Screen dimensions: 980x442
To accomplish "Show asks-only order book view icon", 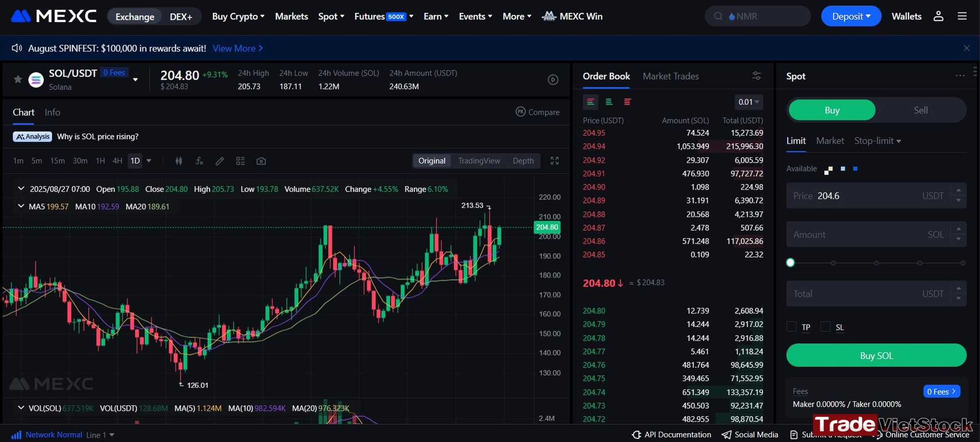I will 627,102.
